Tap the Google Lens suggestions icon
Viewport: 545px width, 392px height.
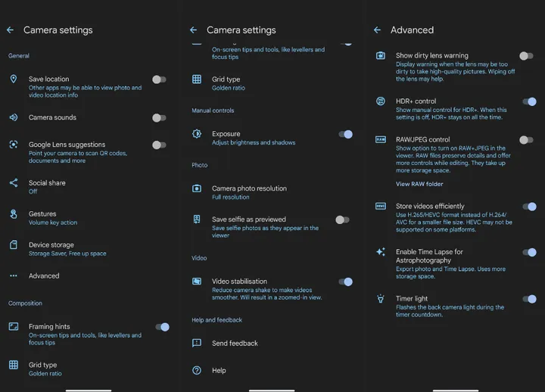click(13, 145)
